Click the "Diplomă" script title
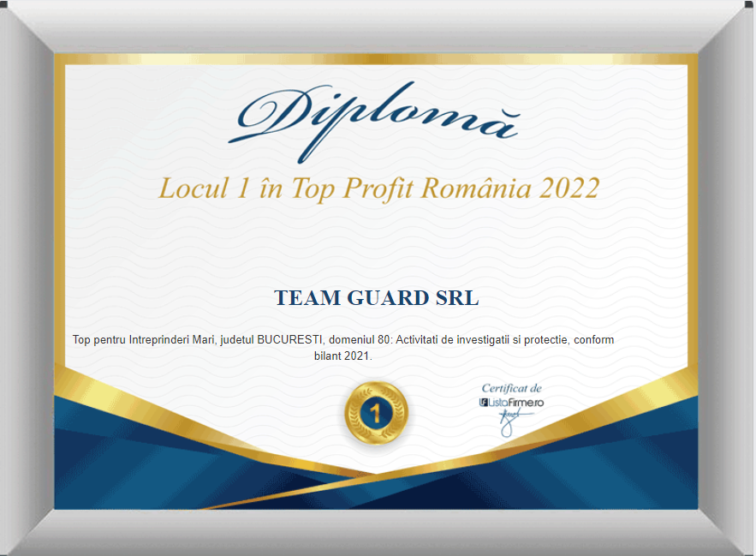The width and height of the screenshot is (756, 556). tap(377, 120)
